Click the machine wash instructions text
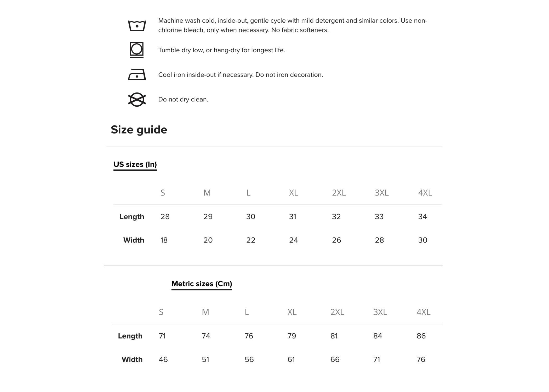 click(293, 25)
